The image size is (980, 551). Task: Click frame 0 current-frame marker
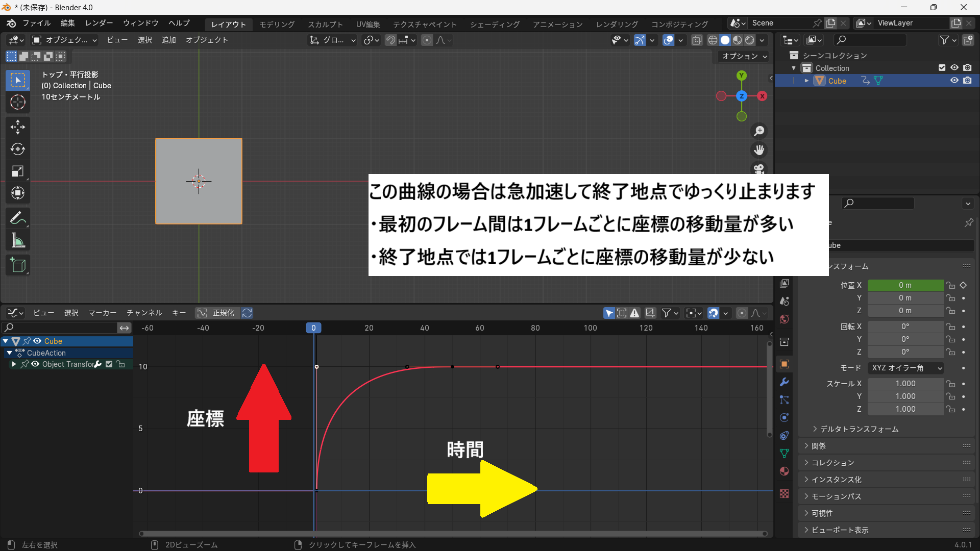[x=313, y=328]
